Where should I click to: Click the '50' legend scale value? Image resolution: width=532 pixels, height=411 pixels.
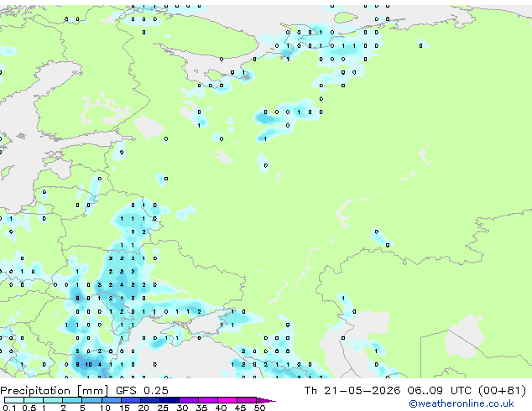259,408
